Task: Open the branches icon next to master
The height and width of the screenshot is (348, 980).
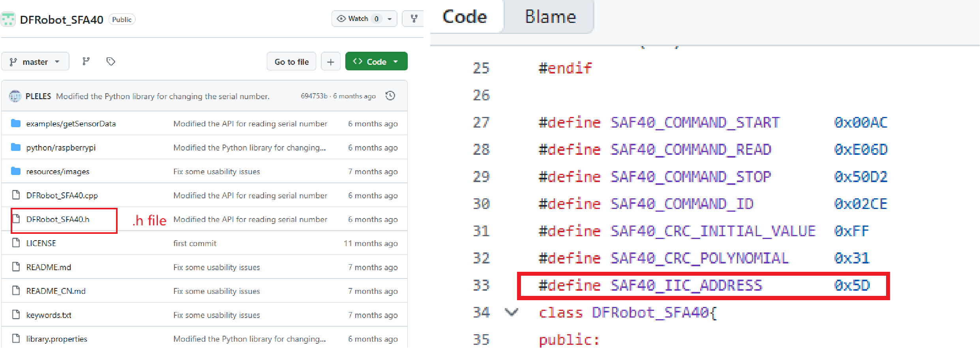Action: coord(86,61)
